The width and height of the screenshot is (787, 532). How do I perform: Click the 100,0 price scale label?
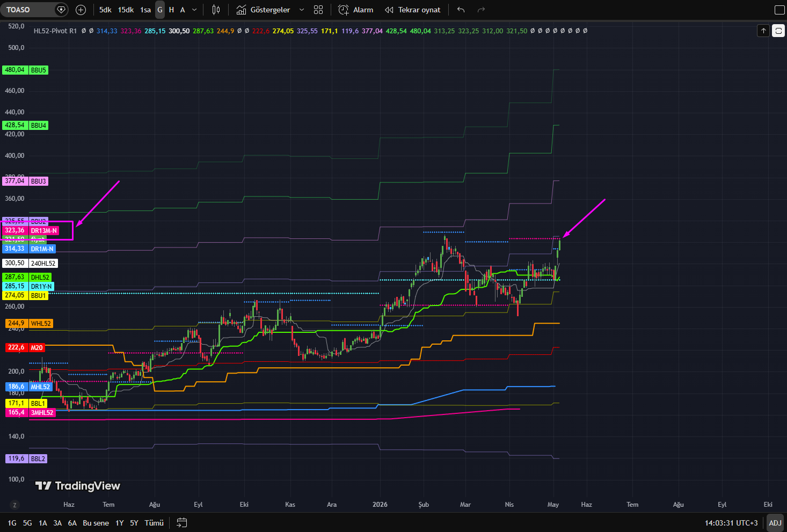coord(16,479)
